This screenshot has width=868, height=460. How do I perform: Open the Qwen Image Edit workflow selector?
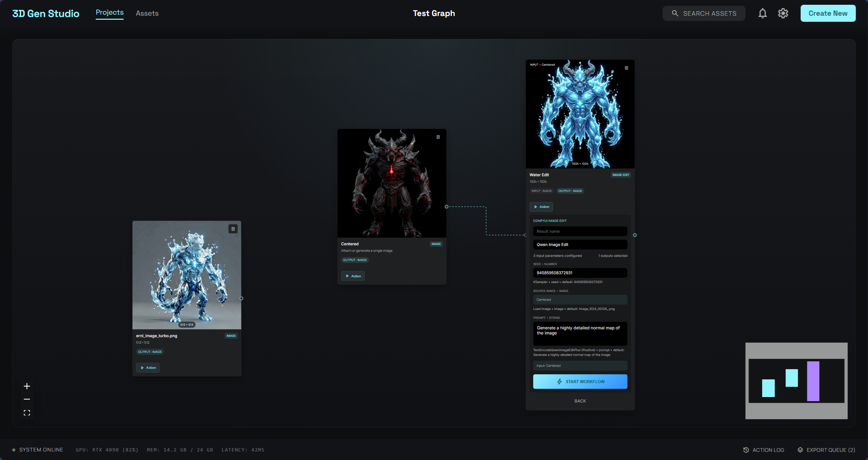579,244
